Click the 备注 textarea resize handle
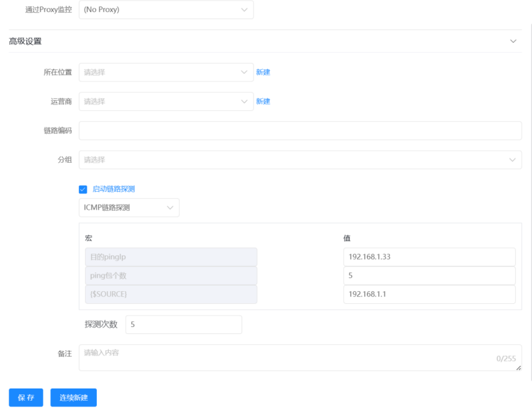 pos(519,368)
